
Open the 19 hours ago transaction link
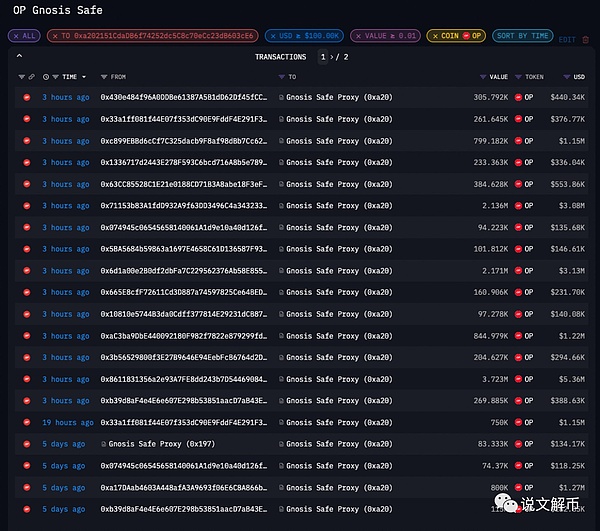68,422
